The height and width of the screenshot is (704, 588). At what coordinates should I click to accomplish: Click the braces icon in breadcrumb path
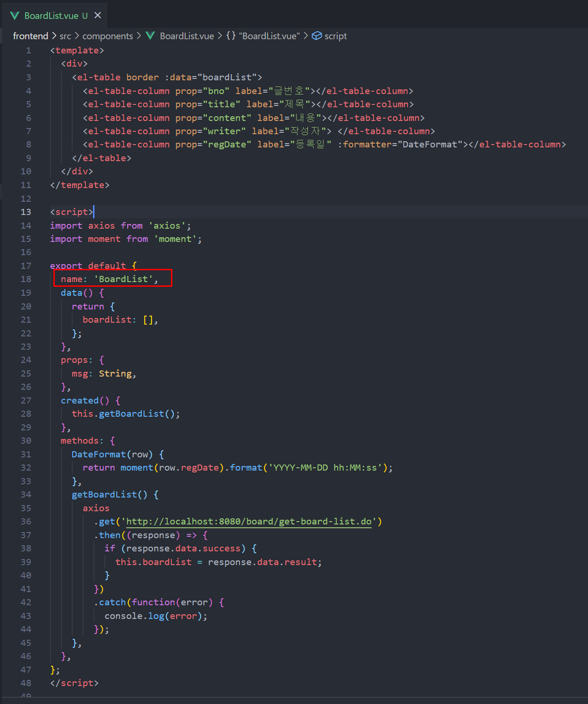coord(231,36)
